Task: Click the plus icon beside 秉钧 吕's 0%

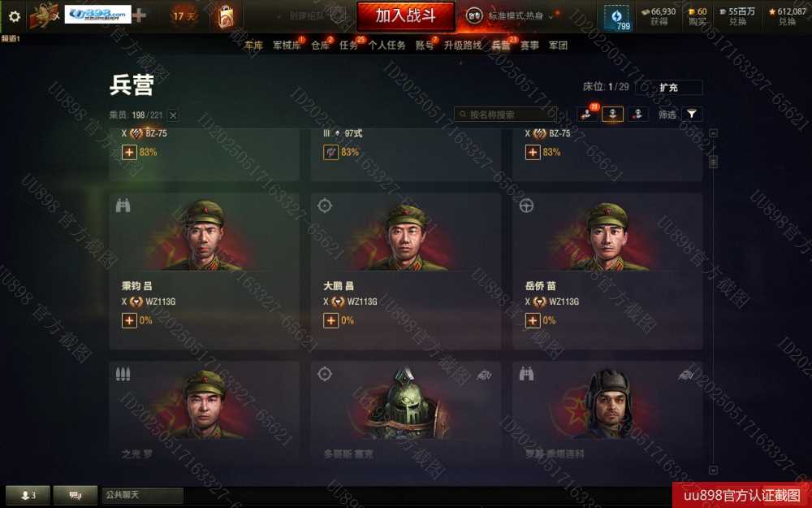Action: (129, 320)
